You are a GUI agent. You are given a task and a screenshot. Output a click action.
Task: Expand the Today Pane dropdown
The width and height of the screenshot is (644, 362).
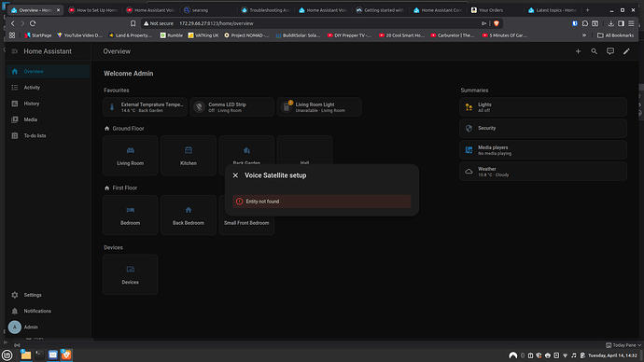click(623, 345)
